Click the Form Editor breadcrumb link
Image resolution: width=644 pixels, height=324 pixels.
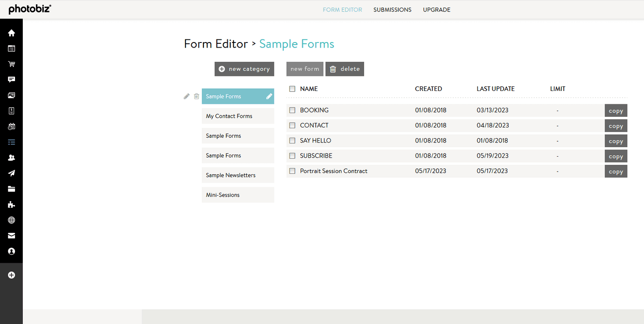[x=216, y=44]
